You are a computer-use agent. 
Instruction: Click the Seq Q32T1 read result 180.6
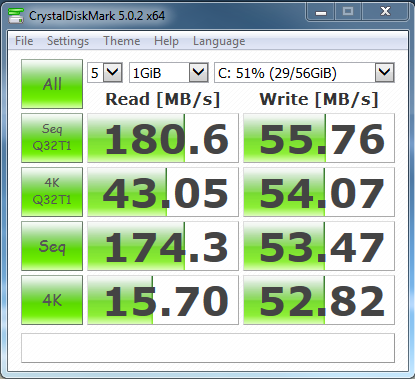163,138
